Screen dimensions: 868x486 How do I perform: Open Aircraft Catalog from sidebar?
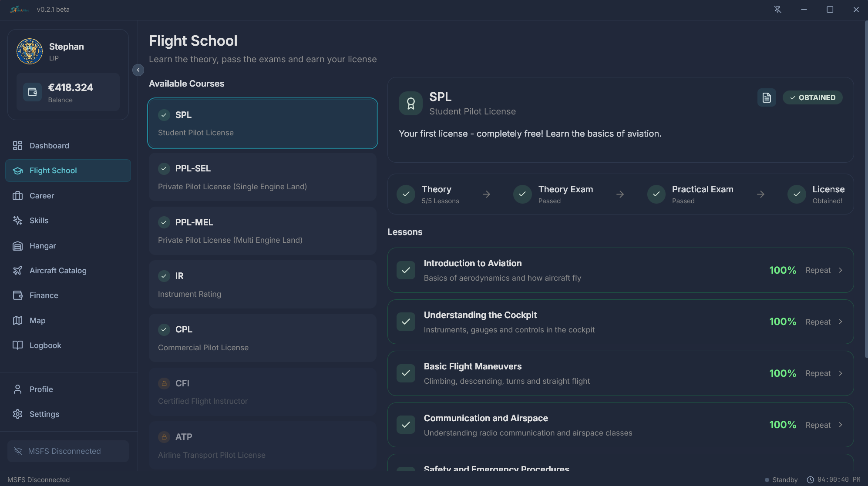pos(58,271)
